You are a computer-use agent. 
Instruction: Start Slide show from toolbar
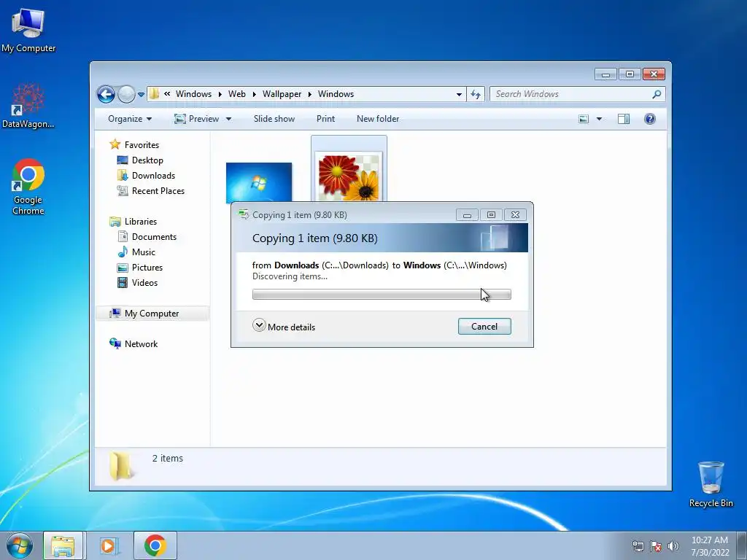[x=274, y=119]
